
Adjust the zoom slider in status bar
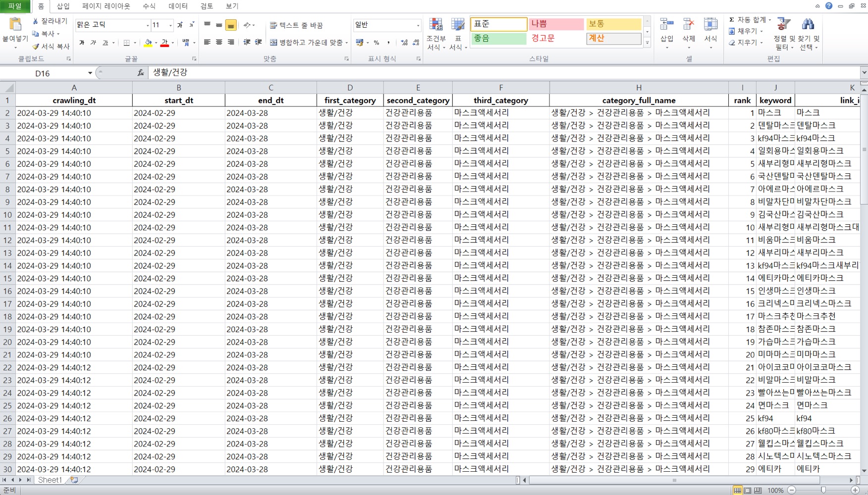[x=823, y=491]
